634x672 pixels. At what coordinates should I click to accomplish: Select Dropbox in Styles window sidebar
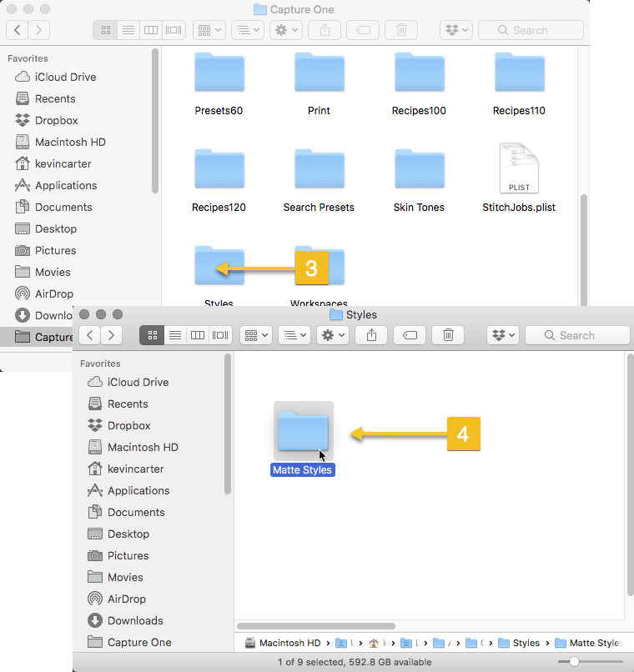pos(128,425)
